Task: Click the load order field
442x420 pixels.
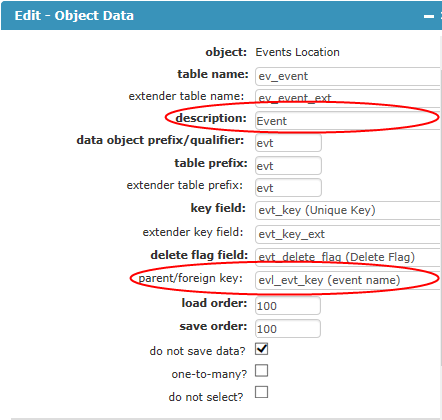Action: (x=288, y=306)
